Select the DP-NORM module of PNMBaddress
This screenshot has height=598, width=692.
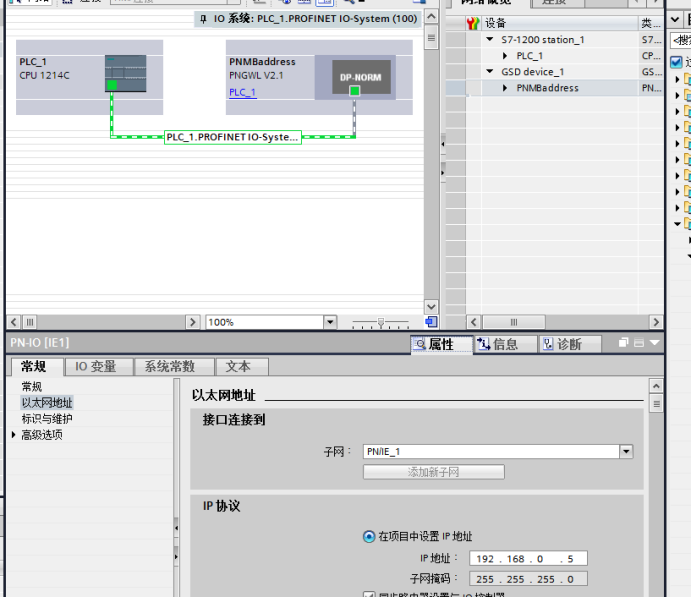(x=361, y=77)
